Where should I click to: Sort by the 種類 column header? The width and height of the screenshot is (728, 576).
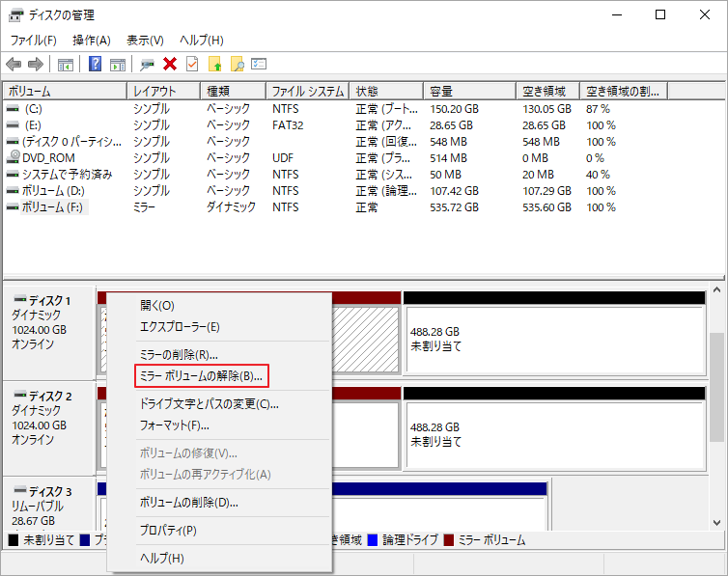(234, 92)
